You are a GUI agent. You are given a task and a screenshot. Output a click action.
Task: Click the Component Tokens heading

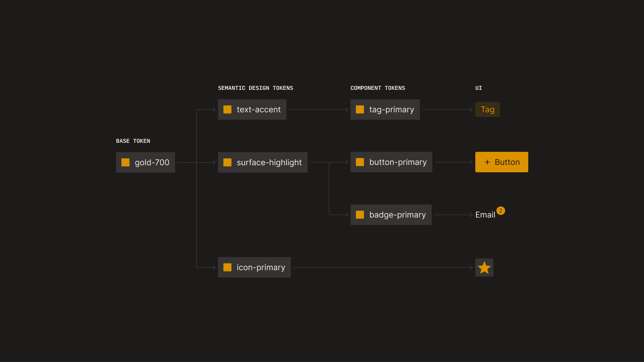click(x=378, y=88)
